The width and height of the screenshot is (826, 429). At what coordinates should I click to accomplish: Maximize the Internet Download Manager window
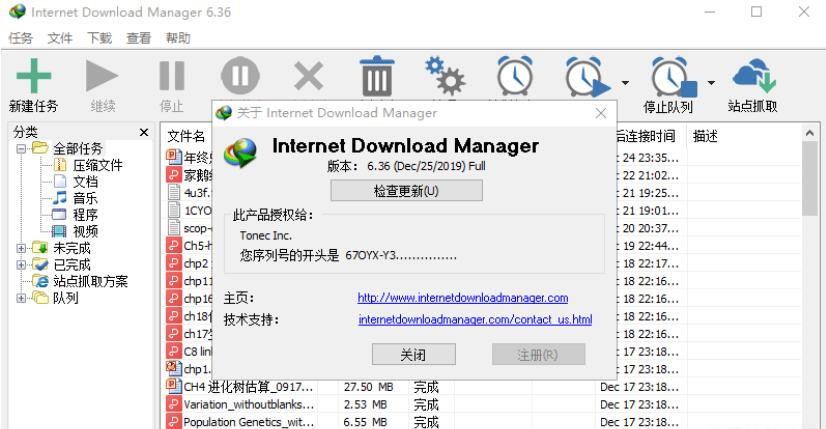click(756, 12)
